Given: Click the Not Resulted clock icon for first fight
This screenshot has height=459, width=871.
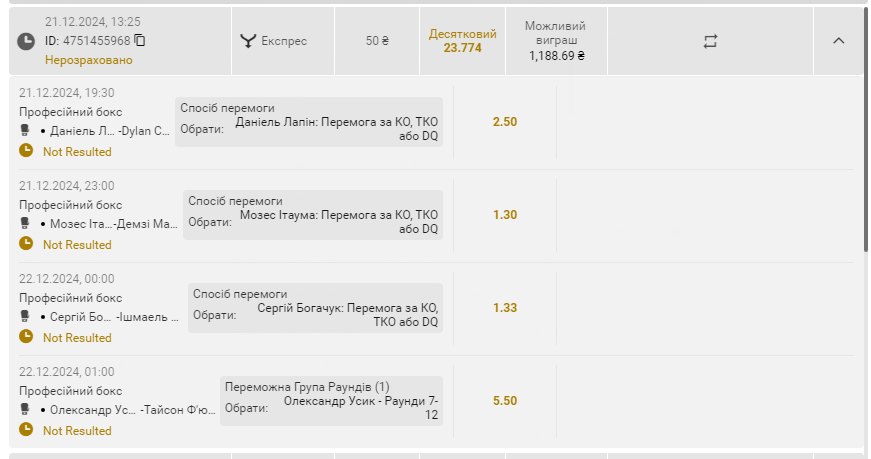Looking at the screenshot, I should point(26,150).
